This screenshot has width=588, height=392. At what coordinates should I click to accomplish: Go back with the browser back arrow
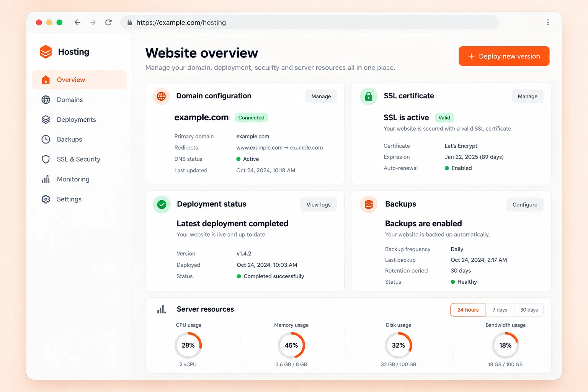click(x=77, y=23)
